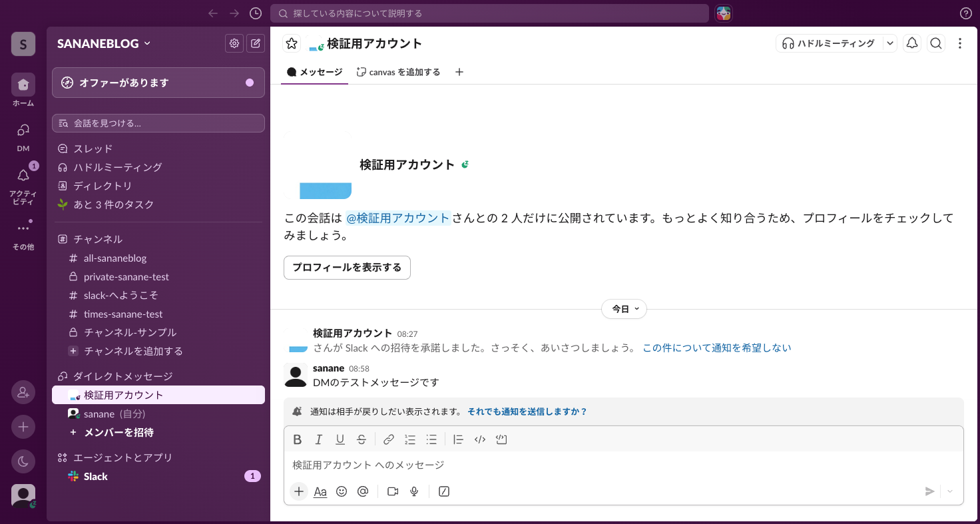Hide formatting with the Aa icon

[x=320, y=491]
